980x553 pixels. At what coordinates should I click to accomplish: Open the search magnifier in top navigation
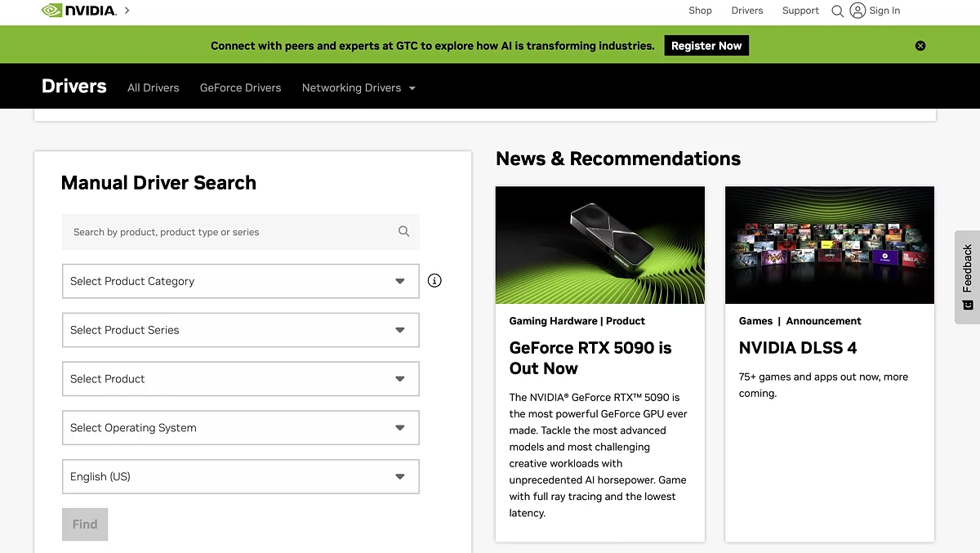tap(837, 11)
